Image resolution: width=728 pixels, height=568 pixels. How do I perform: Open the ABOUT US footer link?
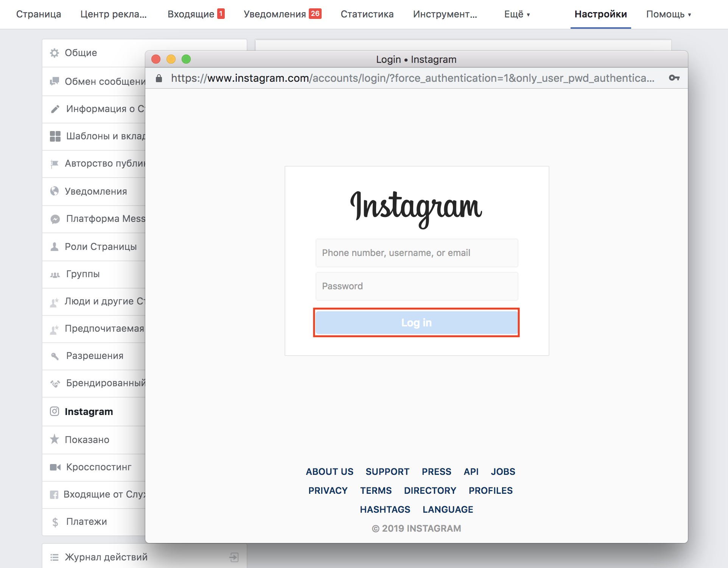click(330, 471)
